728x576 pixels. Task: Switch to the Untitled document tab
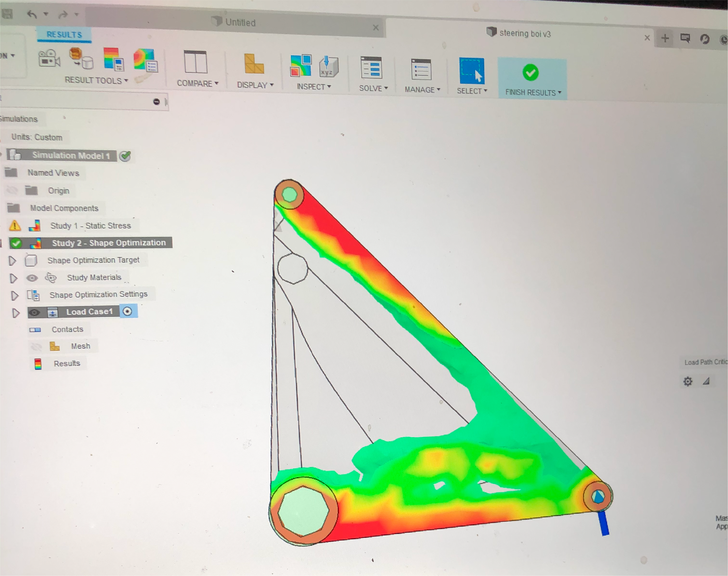[240, 23]
